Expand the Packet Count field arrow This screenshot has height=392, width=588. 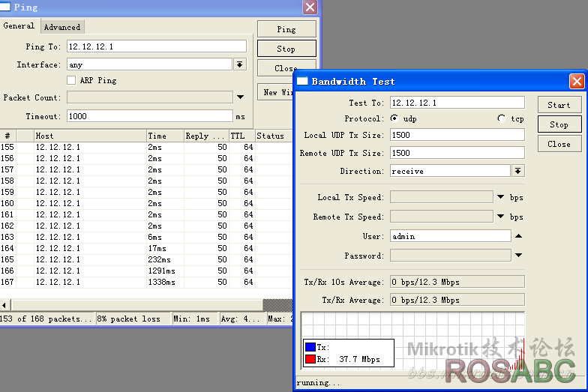click(240, 97)
